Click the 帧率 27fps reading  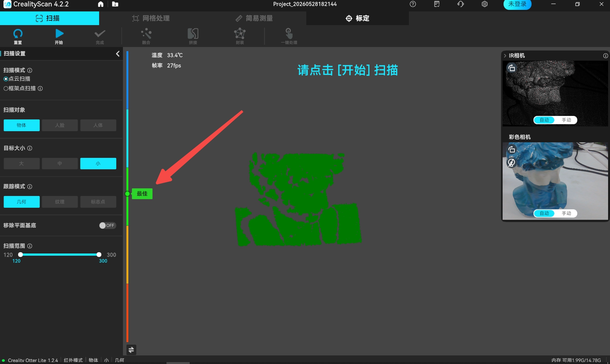tap(166, 65)
